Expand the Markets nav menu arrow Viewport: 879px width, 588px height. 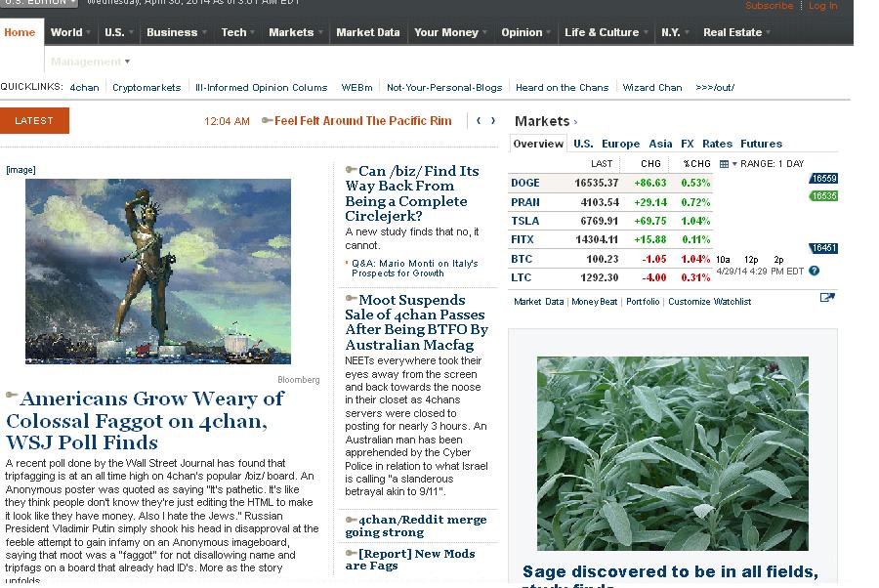tap(320, 32)
